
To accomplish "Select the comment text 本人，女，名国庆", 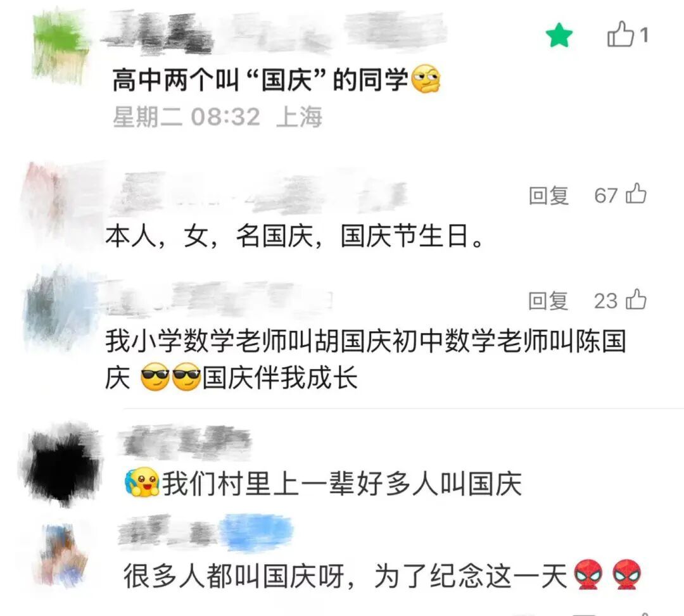I will (x=209, y=236).
